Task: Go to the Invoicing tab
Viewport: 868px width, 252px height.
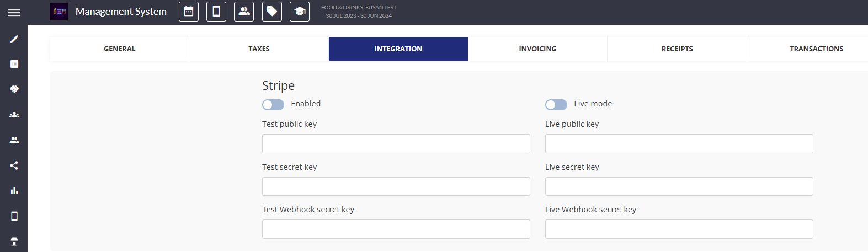Action: coord(537,49)
